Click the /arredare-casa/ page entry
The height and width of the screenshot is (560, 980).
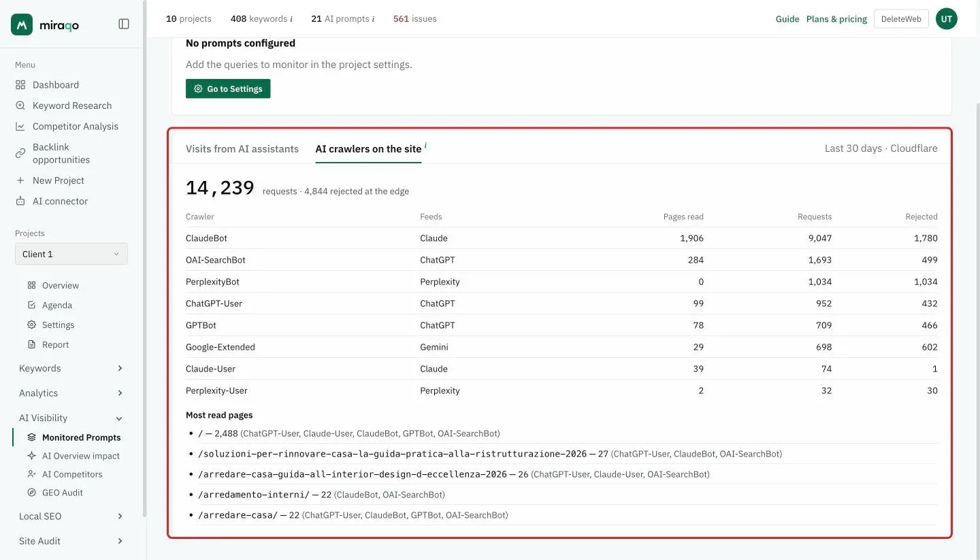(238, 515)
